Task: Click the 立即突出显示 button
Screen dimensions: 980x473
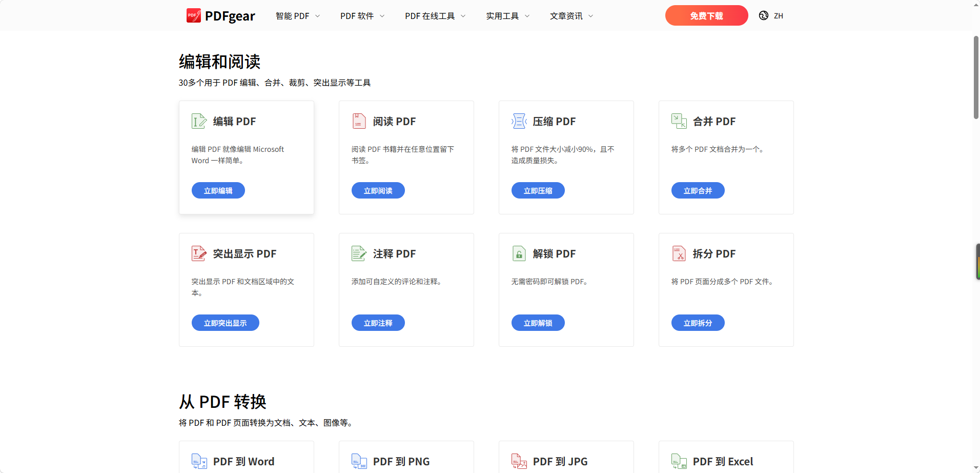Action: (x=225, y=323)
